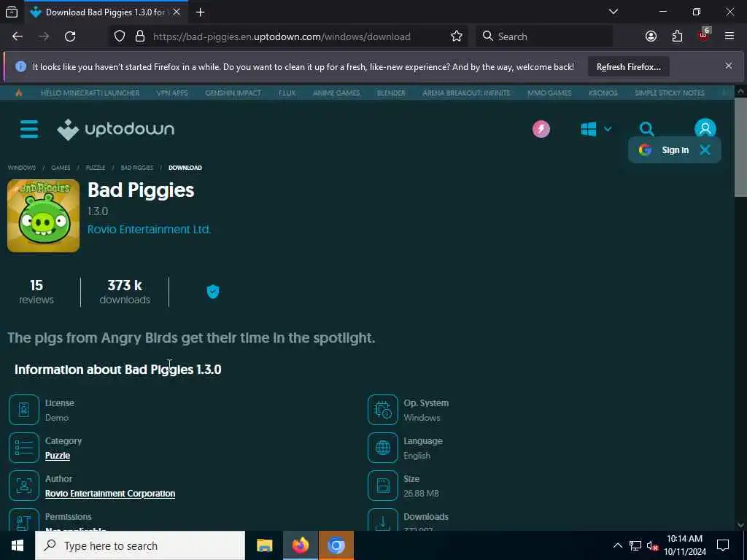Viewport: 747px width, 560px height.
Task: Click the Category list icon
Action: [24, 448]
